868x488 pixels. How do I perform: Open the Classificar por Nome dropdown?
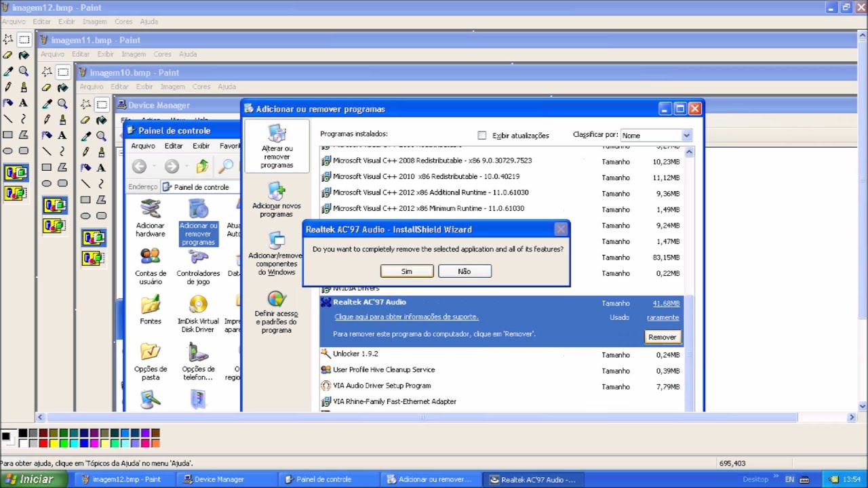[686, 136]
